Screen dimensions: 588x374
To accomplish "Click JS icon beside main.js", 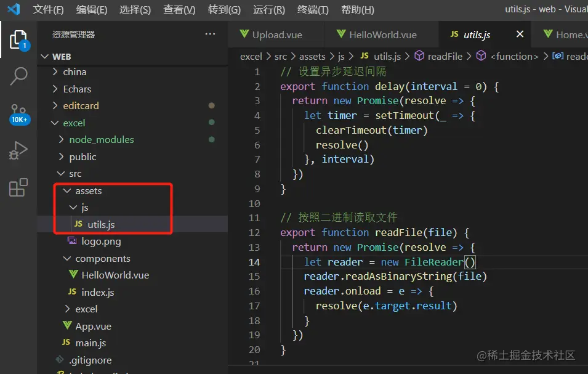I will tap(66, 342).
